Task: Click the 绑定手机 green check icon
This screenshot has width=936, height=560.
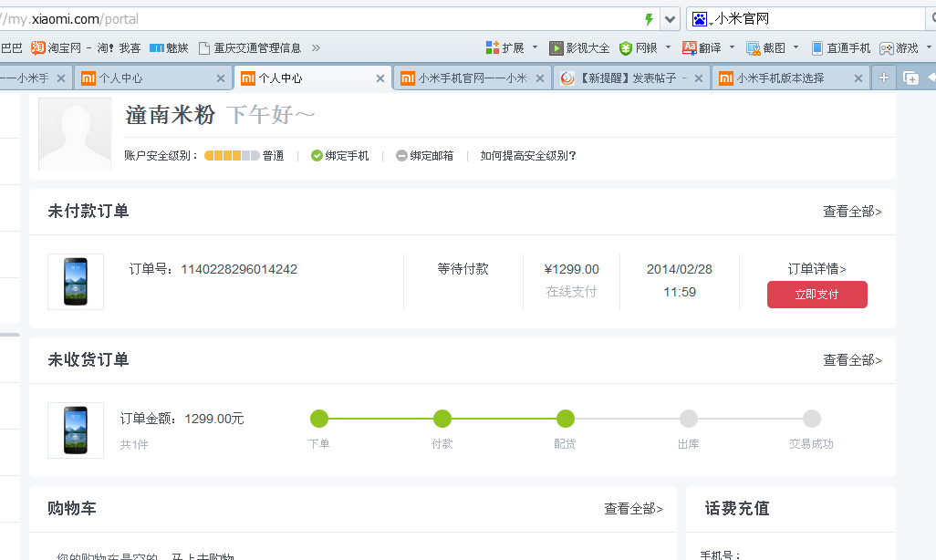Action: coord(317,156)
